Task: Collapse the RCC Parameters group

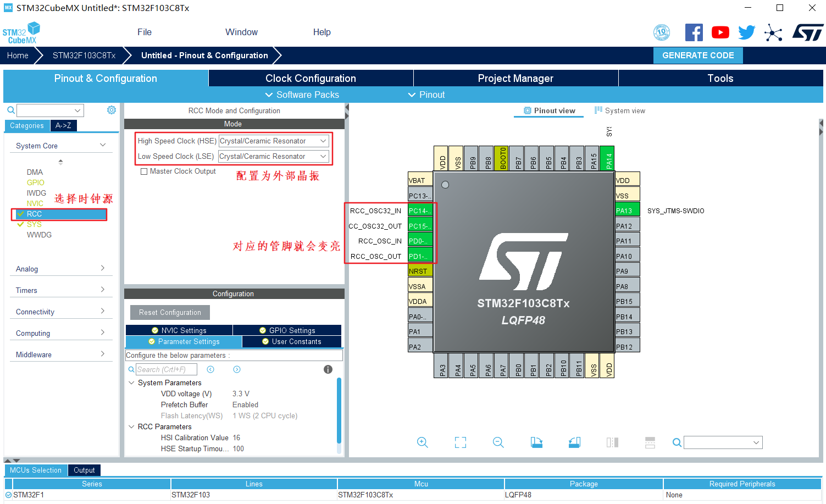Action: 131,427
